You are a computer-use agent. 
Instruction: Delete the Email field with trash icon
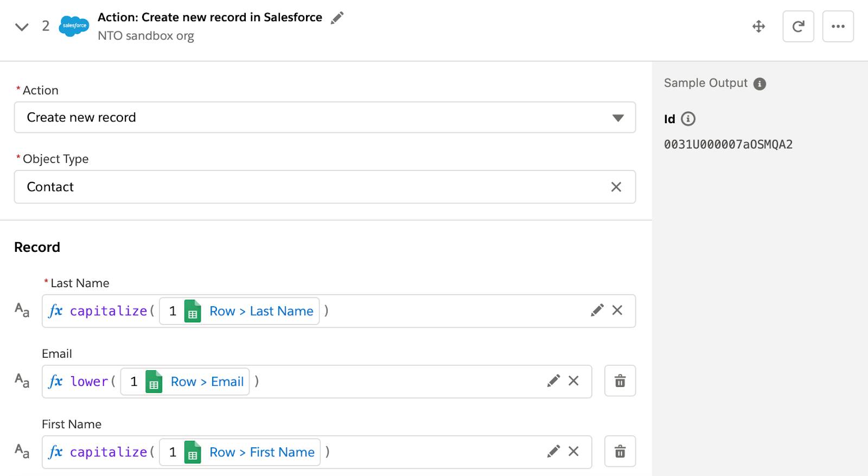pyautogui.click(x=620, y=381)
